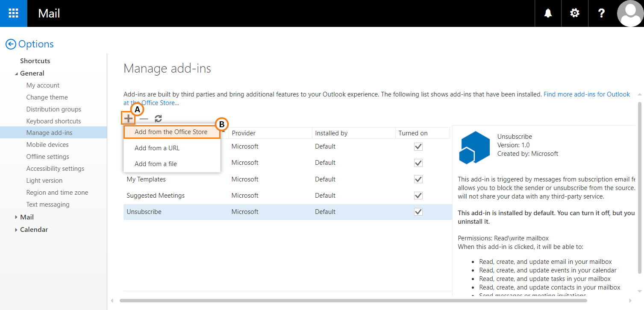This screenshot has width=644, height=310.
Task: Uncheck Turned on for Unsubscribe
Action: click(x=418, y=212)
